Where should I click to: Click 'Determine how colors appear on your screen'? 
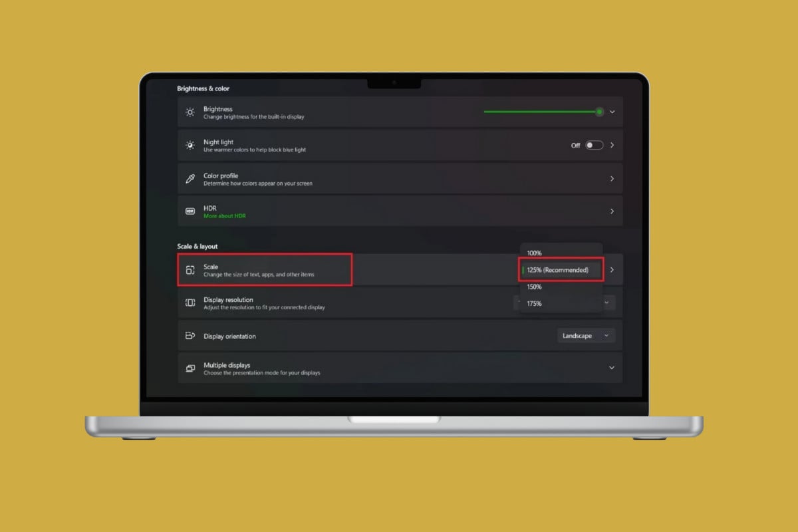pyautogui.click(x=258, y=184)
